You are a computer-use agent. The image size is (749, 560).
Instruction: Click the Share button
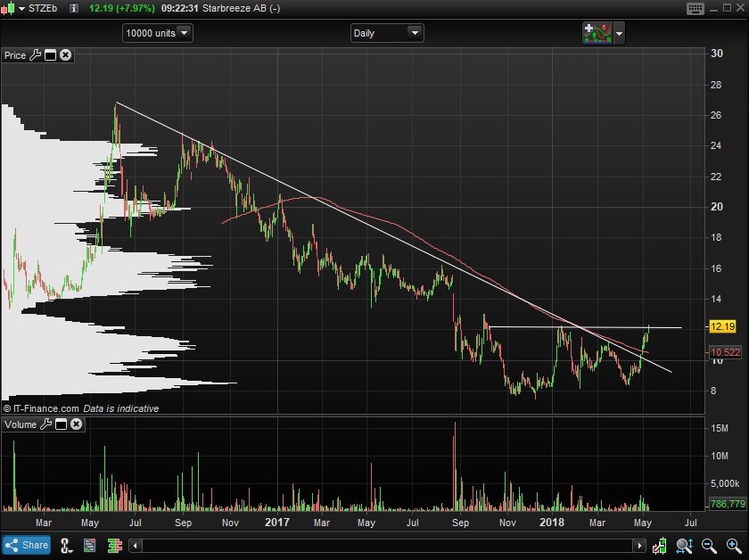[x=27, y=545]
